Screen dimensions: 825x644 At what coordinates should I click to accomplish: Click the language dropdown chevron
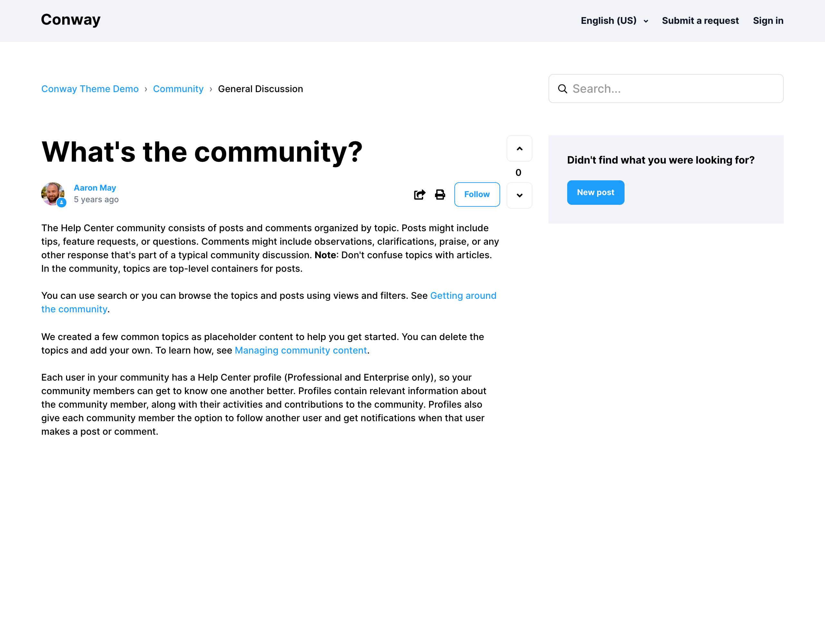coord(645,22)
